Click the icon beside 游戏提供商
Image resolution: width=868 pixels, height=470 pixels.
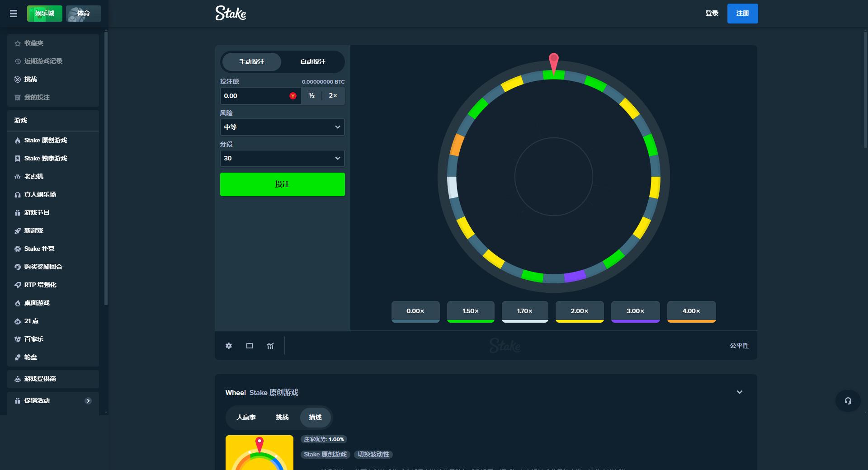[18, 379]
